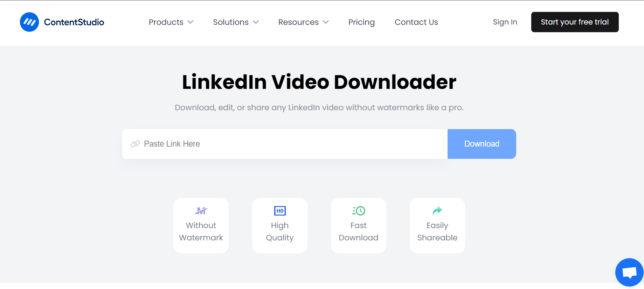Viewport: 644px width, 289px height.
Task: Click the Easily Shareable arrow icon
Action: point(437,211)
